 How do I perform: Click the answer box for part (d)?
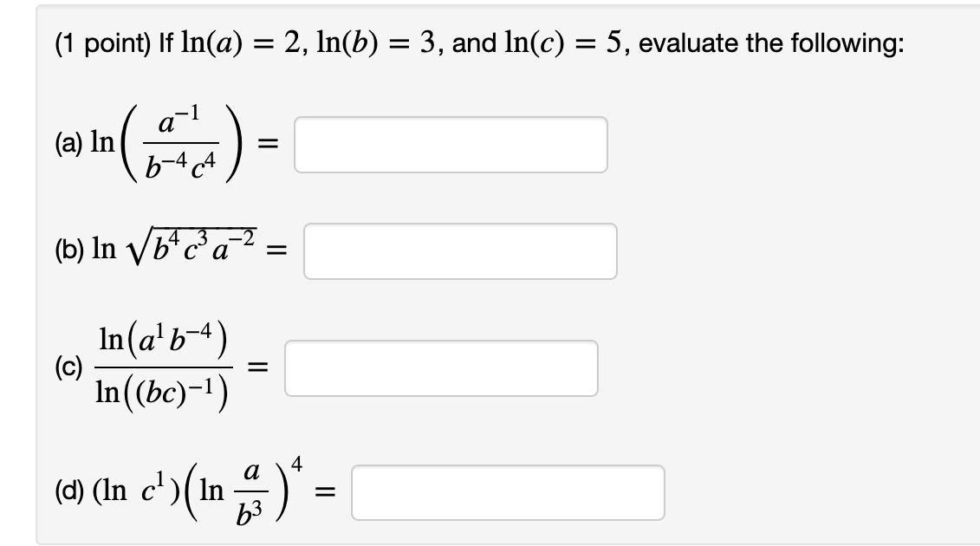click(x=507, y=491)
